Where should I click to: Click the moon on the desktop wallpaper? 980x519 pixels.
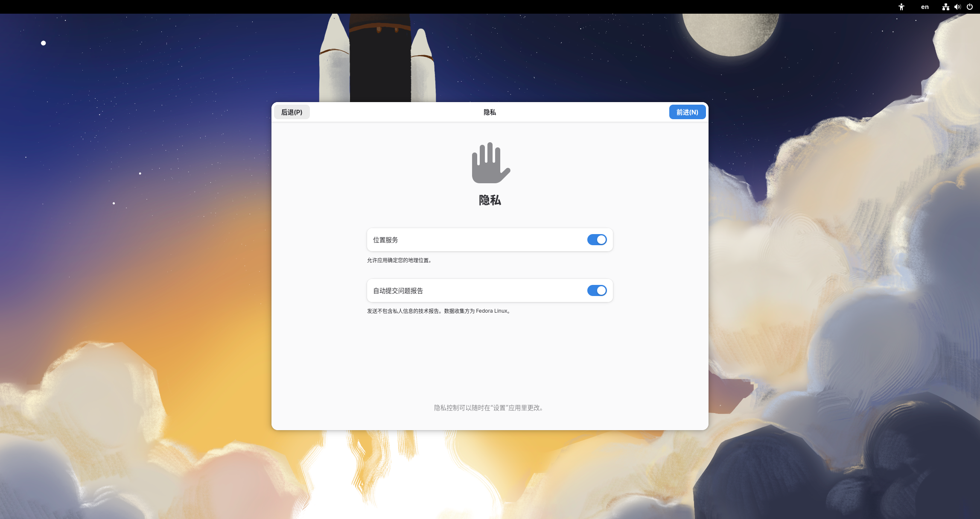click(x=730, y=32)
